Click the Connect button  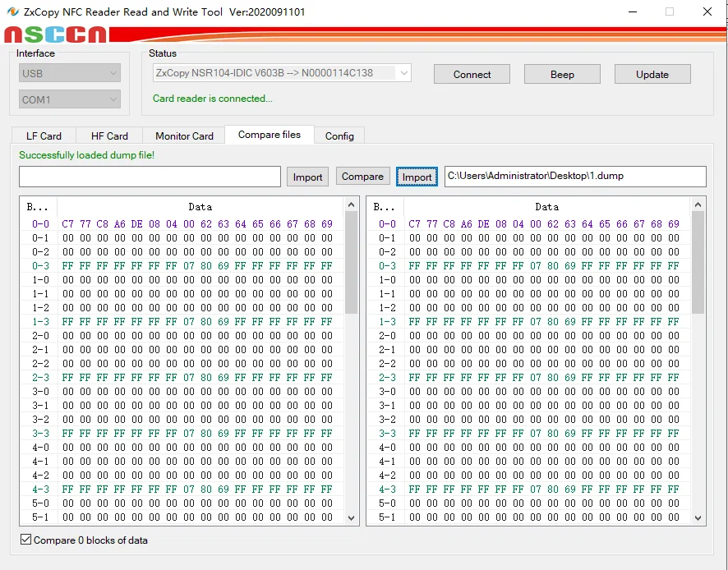coord(472,74)
